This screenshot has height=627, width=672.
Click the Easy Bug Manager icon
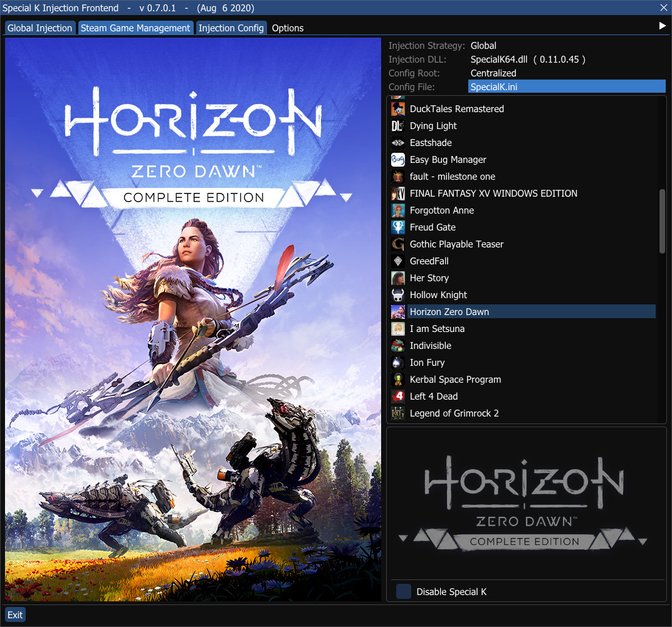pos(397,160)
